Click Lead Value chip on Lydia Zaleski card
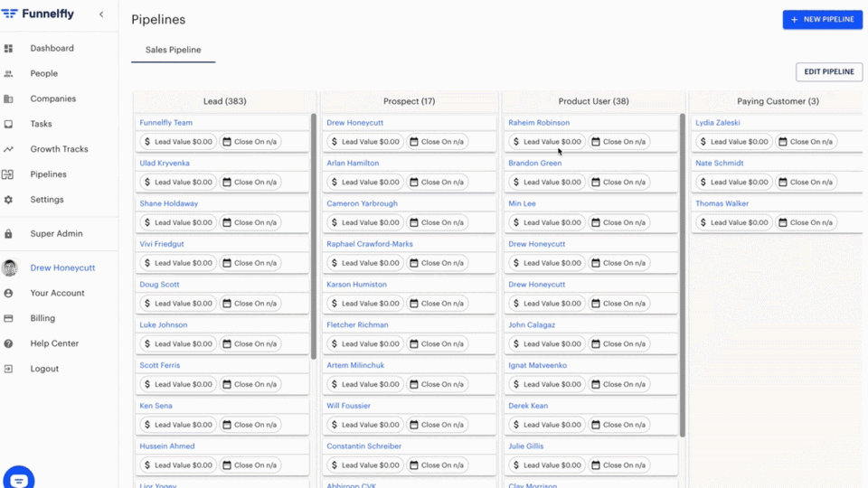Screen dimensions: 868x488 click(734, 142)
